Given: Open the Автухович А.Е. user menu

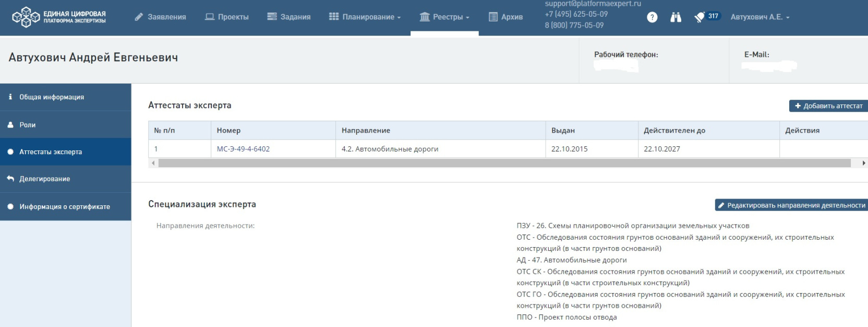Looking at the screenshot, I should [x=760, y=17].
